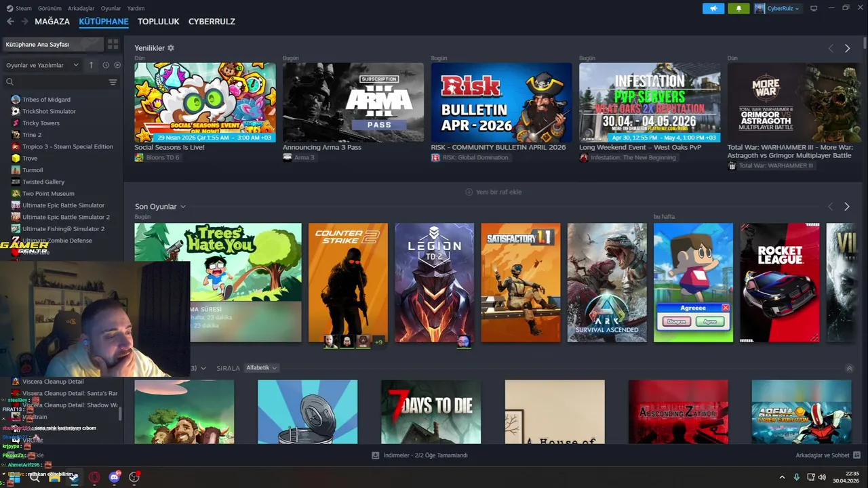Select Tribes of Midgard game icon

coord(16,100)
